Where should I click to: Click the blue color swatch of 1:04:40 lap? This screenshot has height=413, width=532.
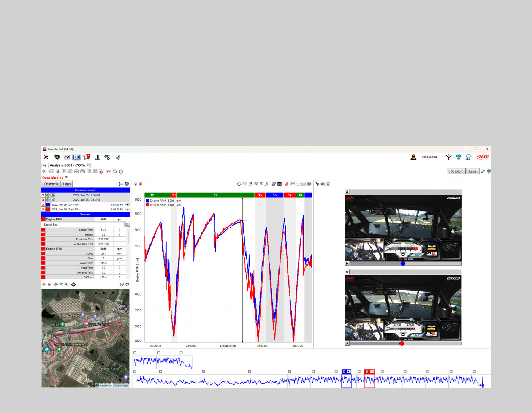48,205
